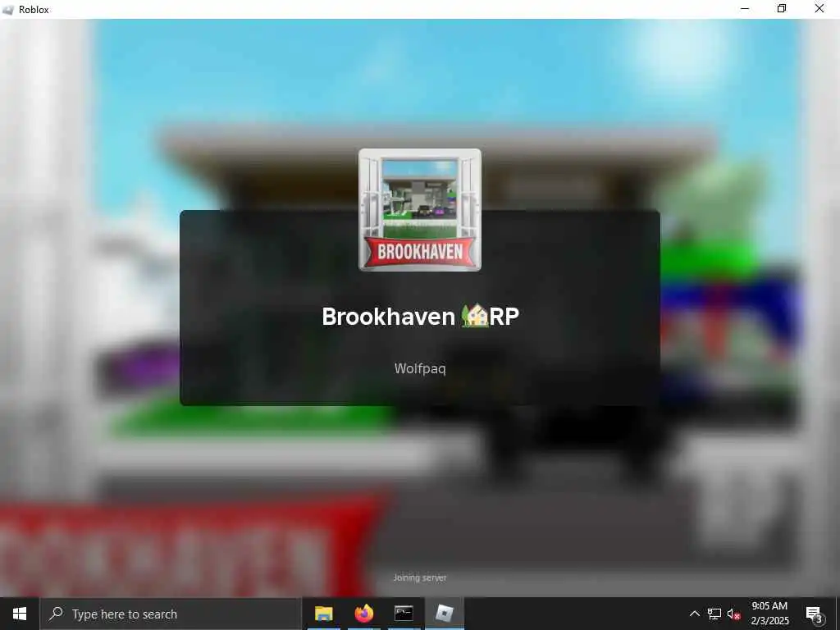The width and height of the screenshot is (840, 630).
Task: Focus the taskbar search box
Action: pyautogui.click(x=171, y=614)
